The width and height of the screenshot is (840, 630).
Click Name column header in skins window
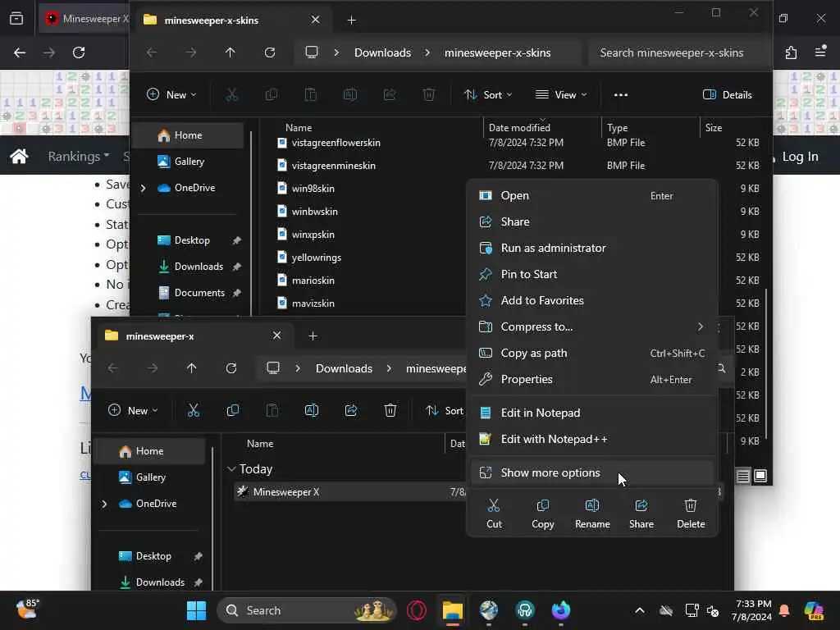click(299, 127)
